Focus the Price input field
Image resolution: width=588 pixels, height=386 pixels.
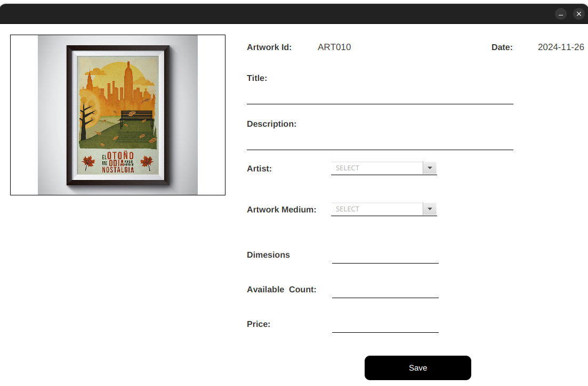[x=385, y=325]
